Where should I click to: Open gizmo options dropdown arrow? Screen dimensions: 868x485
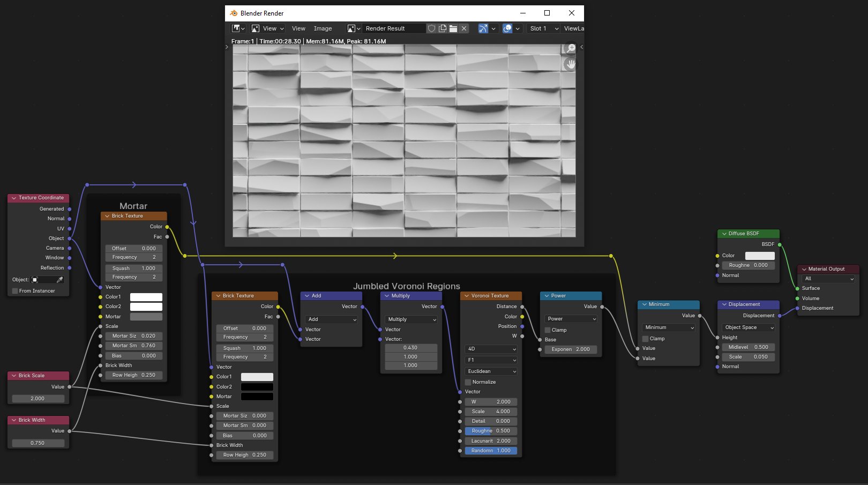[493, 28]
